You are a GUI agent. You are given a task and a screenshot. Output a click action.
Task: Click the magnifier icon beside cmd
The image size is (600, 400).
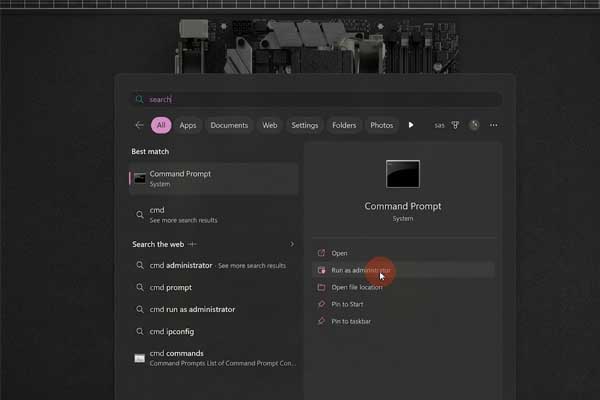click(140, 215)
